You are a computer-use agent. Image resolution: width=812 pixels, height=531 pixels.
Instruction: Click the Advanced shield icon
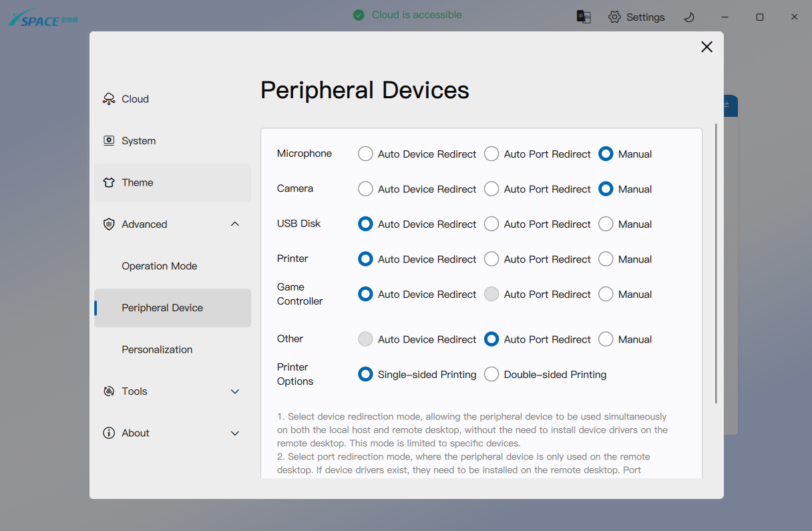coord(109,224)
